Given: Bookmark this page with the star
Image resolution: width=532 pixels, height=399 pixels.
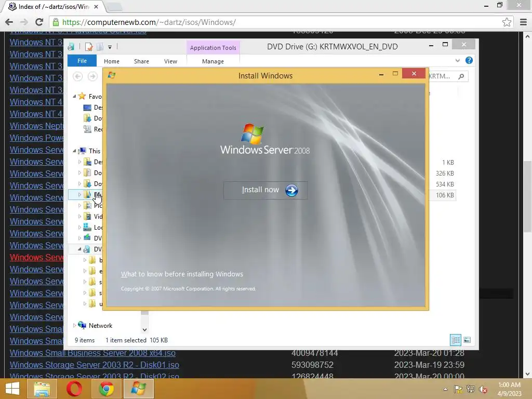Looking at the screenshot, I should tap(507, 22).
